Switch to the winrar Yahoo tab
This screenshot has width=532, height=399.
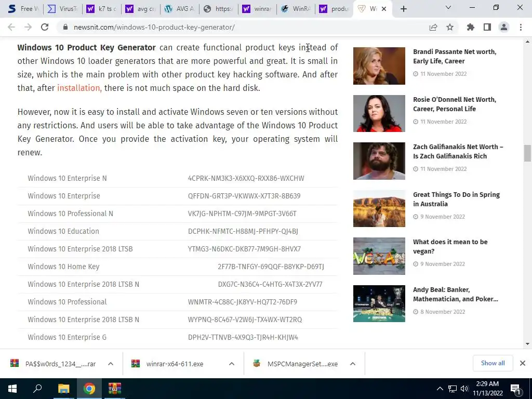point(257,9)
